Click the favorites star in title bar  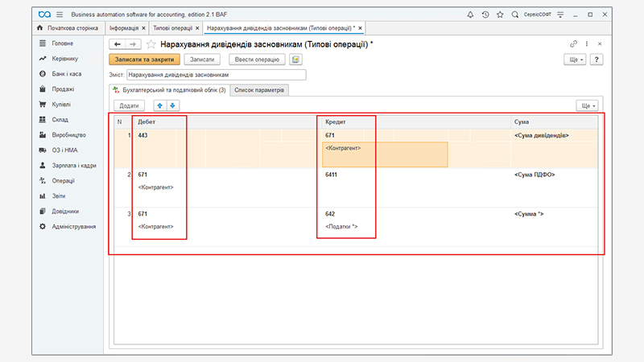(x=500, y=14)
